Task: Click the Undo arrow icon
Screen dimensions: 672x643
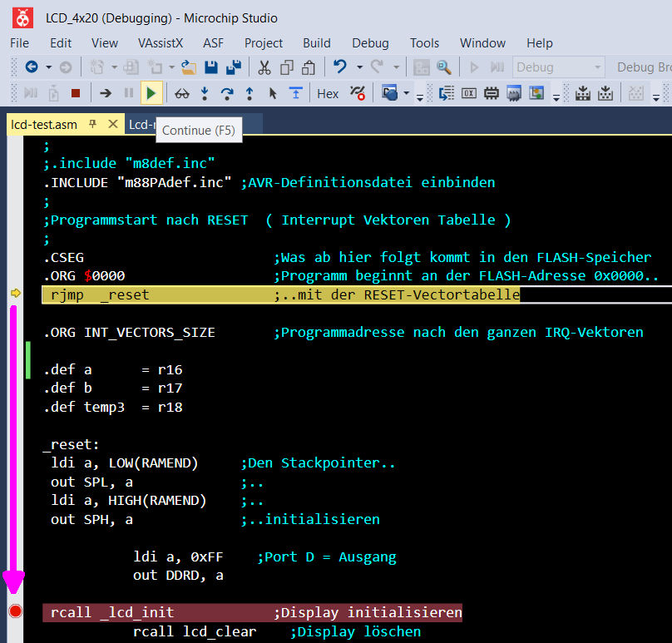Action: coord(340,67)
